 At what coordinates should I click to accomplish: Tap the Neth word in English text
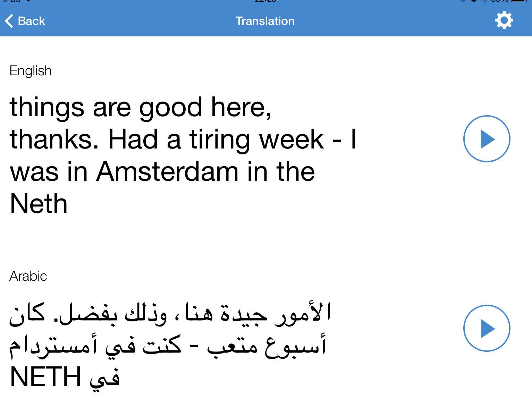(x=39, y=204)
